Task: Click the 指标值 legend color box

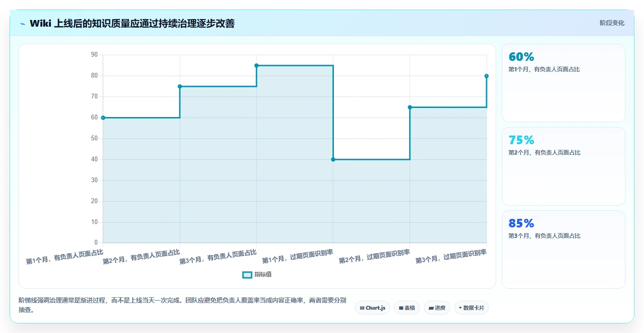Action: coord(247,274)
